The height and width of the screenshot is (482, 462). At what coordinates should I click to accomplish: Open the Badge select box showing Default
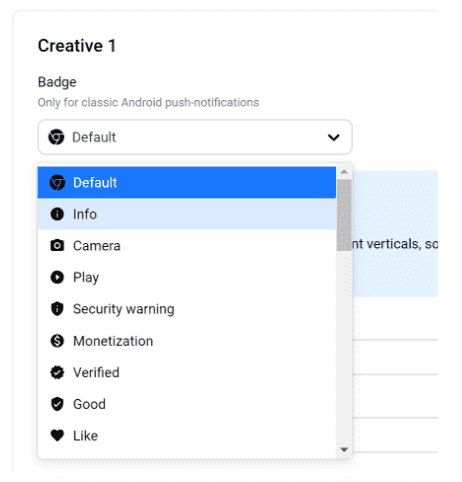195,137
